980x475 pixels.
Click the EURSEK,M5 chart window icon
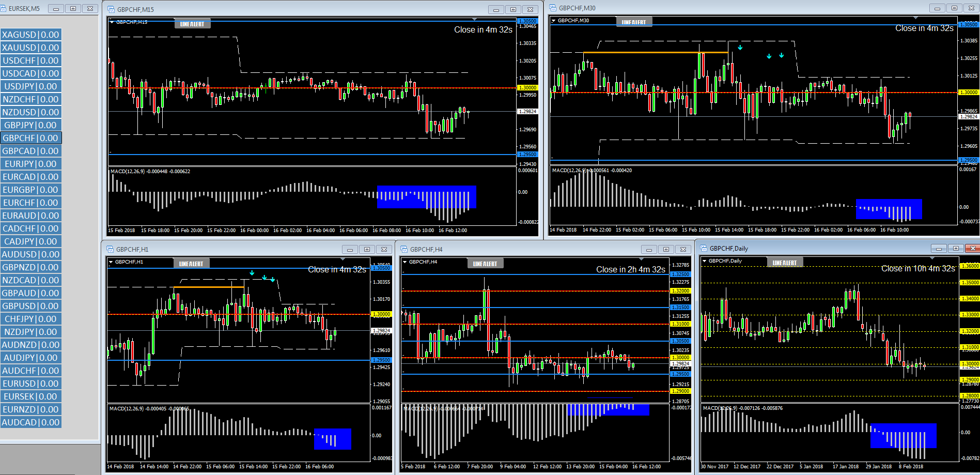click(x=3, y=8)
